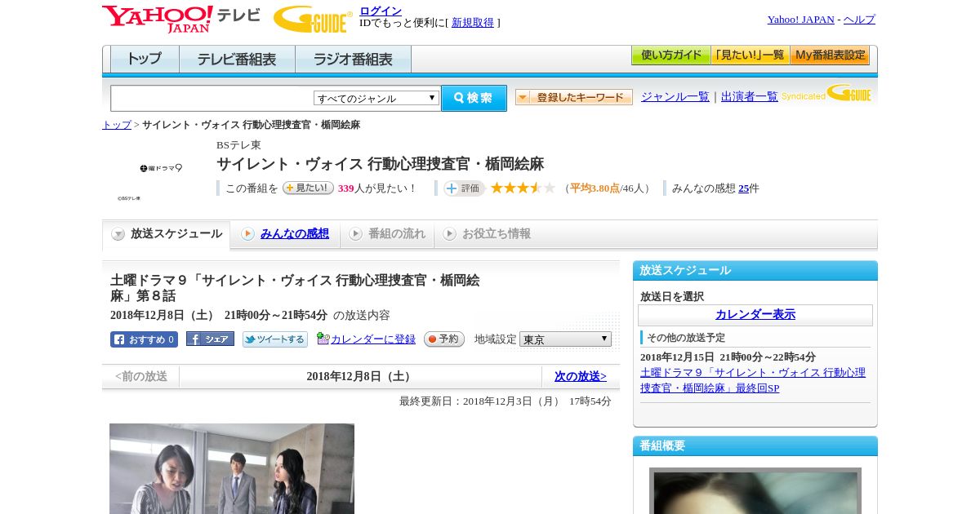
Task: Select the 放送スケジュール tab
Action: point(167,234)
